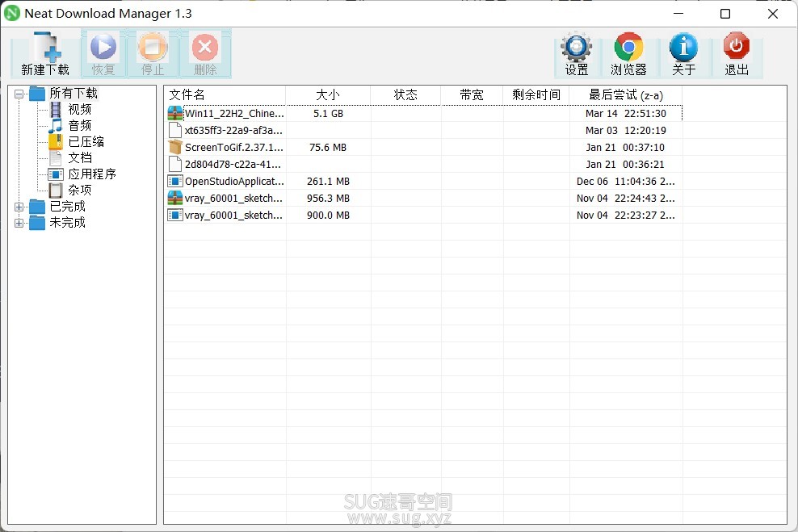Image resolution: width=798 pixels, height=532 pixels.
Task: Click the Jan 21 00:36:21 date cell
Action: (x=625, y=164)
